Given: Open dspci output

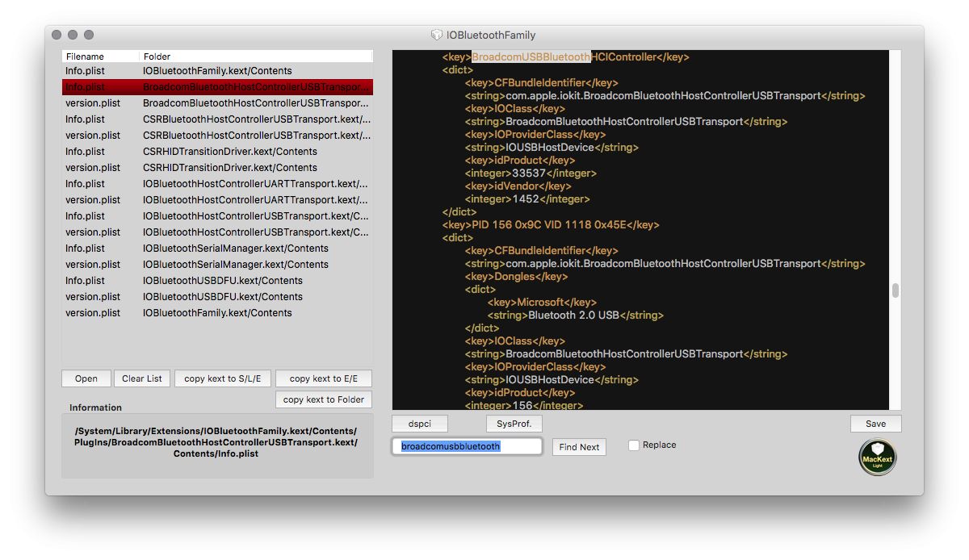Looking at the screenshot, I should [x=419, y=424].
